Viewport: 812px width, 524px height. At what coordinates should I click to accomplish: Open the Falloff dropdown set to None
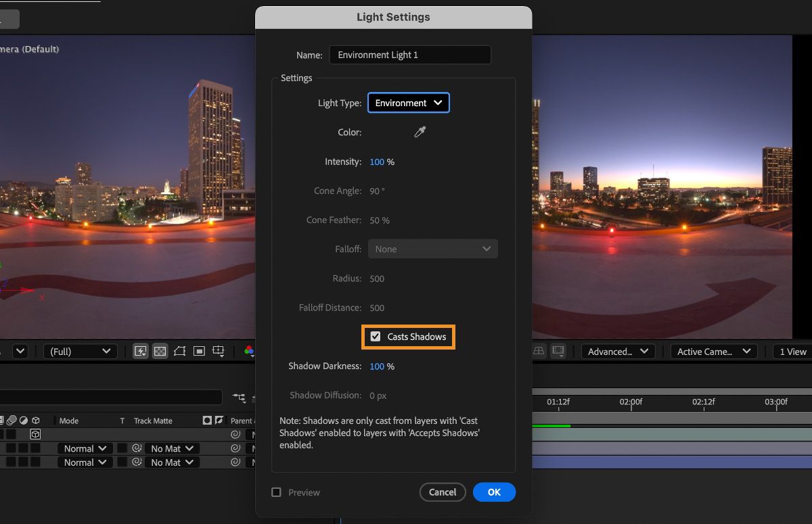coord(432,249)
